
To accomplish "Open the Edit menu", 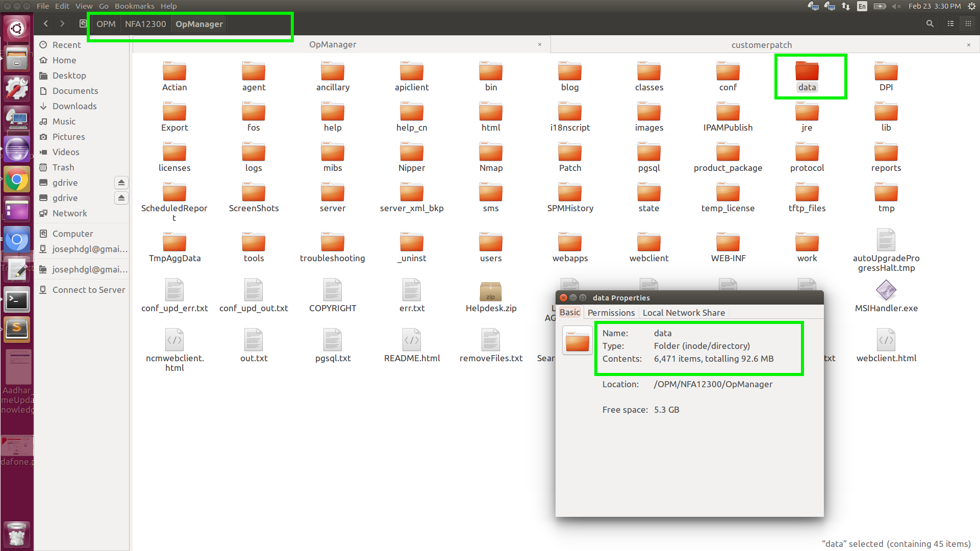I will [62, 6].
